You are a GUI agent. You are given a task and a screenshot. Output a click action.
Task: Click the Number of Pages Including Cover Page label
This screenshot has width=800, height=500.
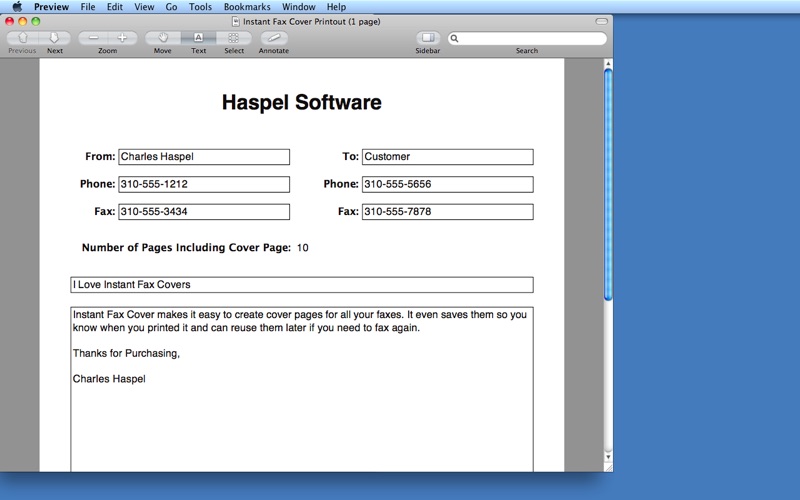point(186,248)
